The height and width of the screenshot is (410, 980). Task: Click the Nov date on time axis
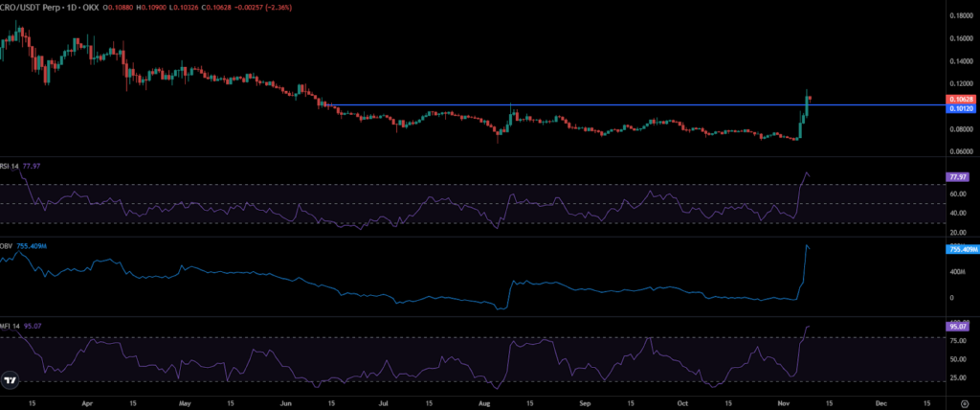784,403
